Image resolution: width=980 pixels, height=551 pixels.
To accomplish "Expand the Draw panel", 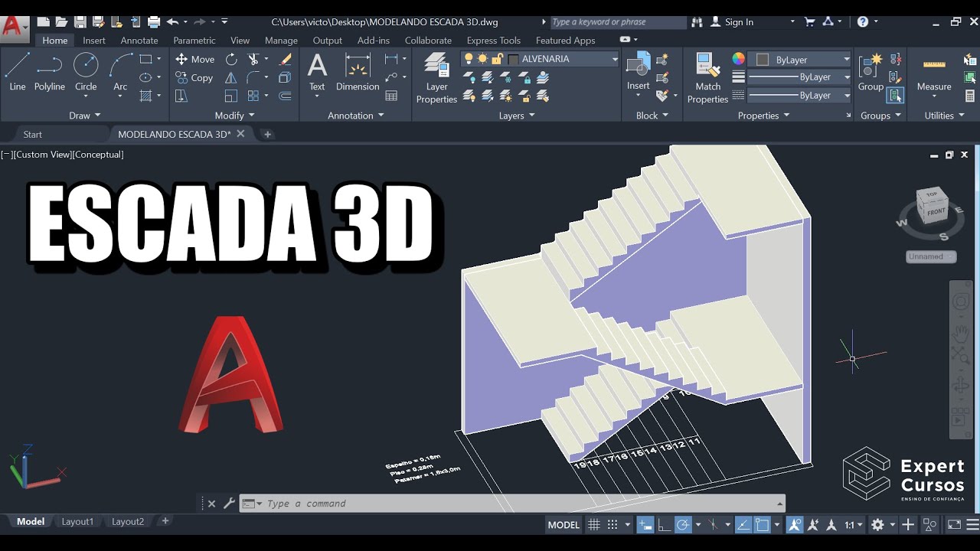I will click(x=84, y=116).
